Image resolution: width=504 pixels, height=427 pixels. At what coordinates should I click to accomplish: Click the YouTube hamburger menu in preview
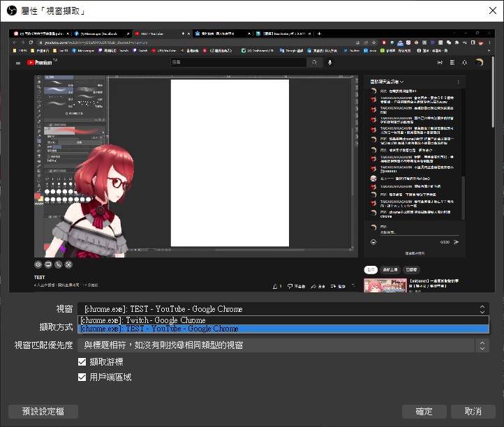tap(18, 63)
